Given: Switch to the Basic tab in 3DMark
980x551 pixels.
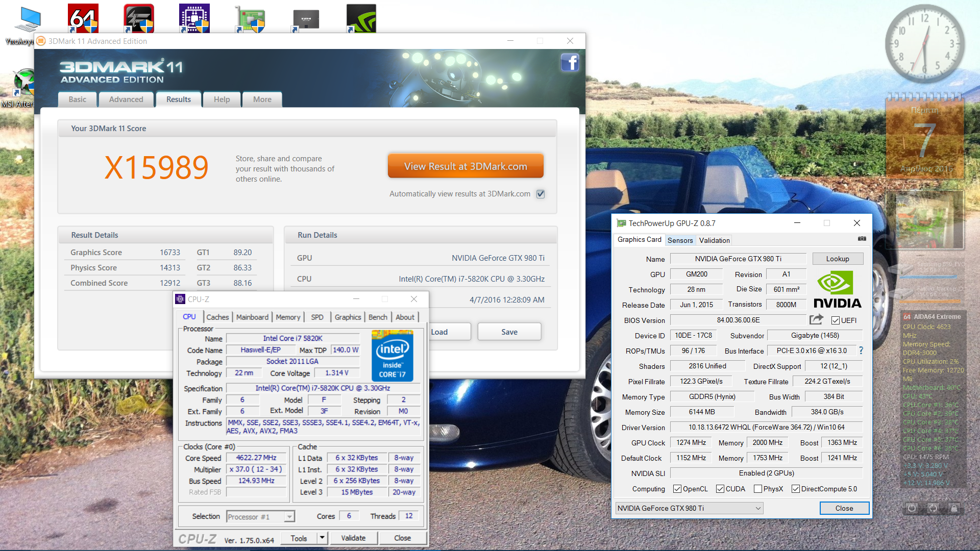Looking at the screenshot, I should pyautogui.click(x=78, y=99).
